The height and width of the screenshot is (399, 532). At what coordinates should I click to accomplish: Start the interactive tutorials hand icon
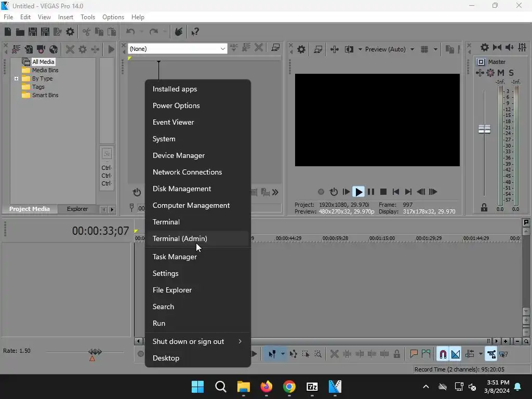[x=179, y=32]
